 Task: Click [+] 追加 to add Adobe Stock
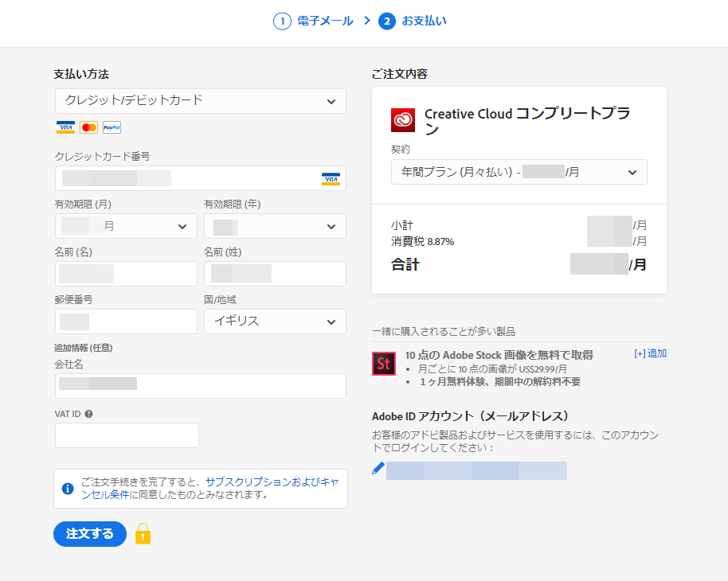650,353
